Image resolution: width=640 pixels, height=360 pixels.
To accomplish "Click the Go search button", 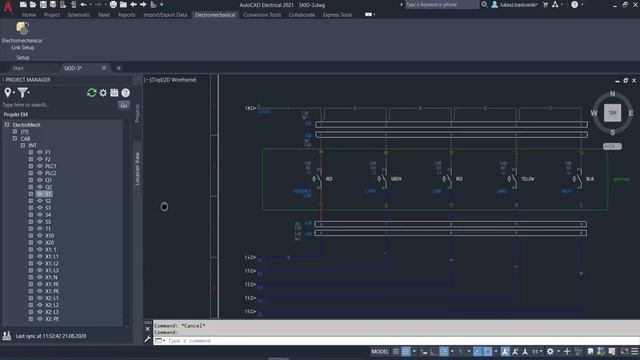I will [124, 105].
